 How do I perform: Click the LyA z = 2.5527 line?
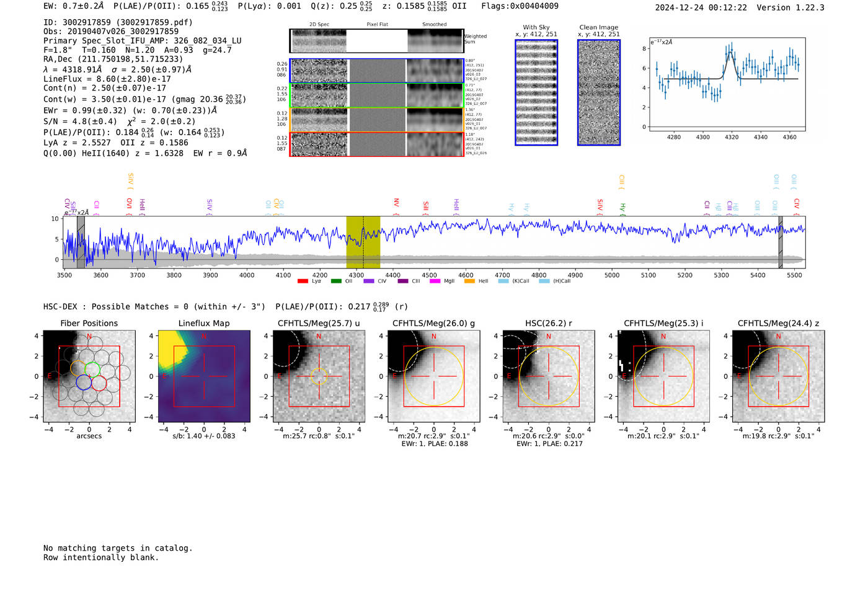(x=77, y=143)
